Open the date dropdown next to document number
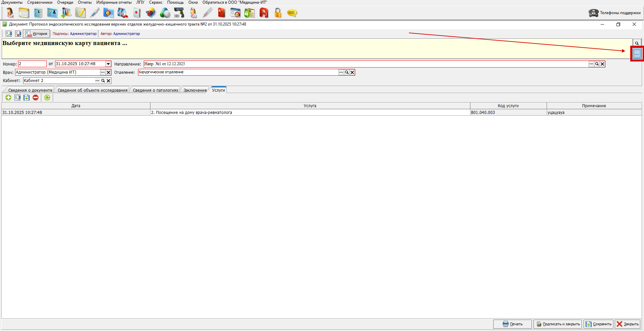 [x=108, y=64]
